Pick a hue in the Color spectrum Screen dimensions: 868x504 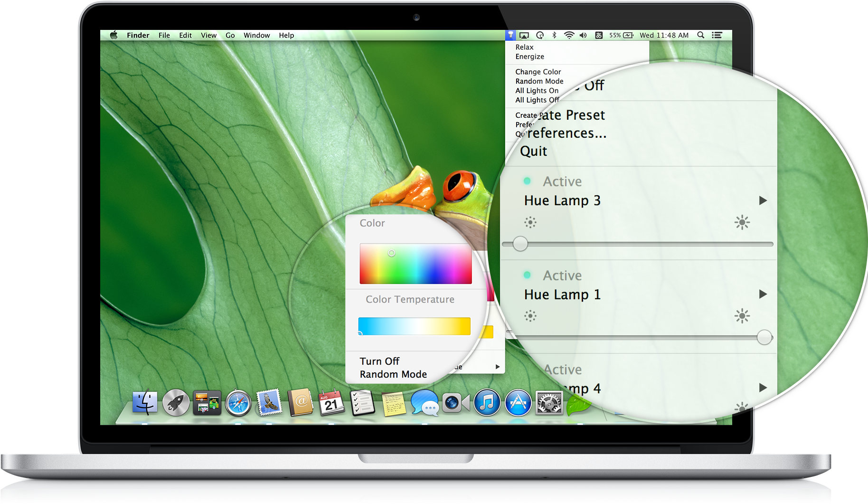(x=415, y=264)
